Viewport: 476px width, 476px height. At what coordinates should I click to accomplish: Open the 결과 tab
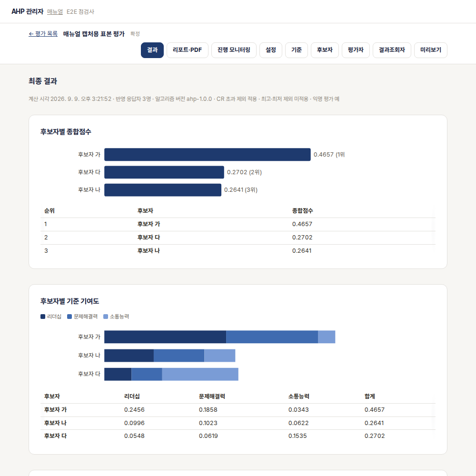152,50
